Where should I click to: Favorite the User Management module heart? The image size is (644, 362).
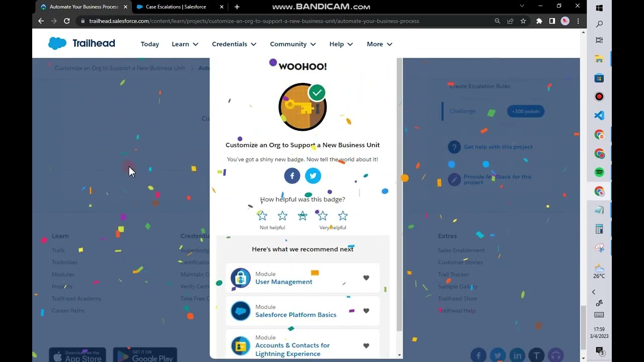[366, 278]
